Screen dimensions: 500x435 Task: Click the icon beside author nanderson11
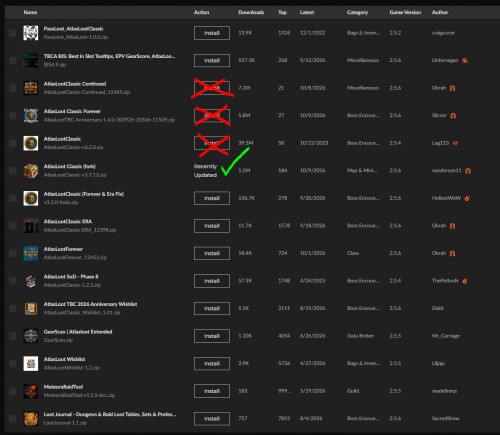(x=468, y=171)
